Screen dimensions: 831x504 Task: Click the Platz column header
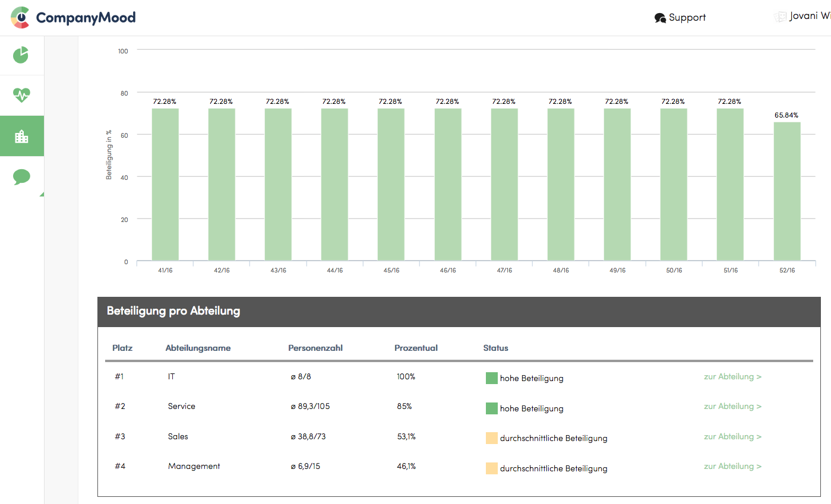[x=122, y=348]
